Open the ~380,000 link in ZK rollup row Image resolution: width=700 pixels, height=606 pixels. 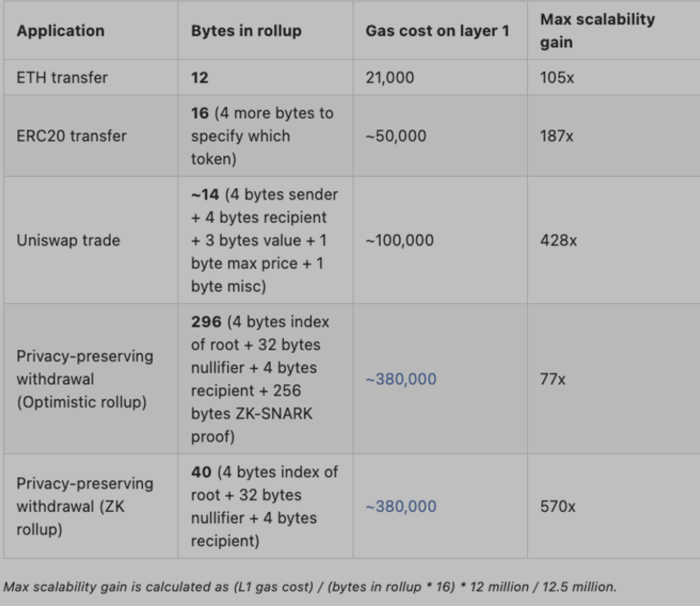coord(401,507)
